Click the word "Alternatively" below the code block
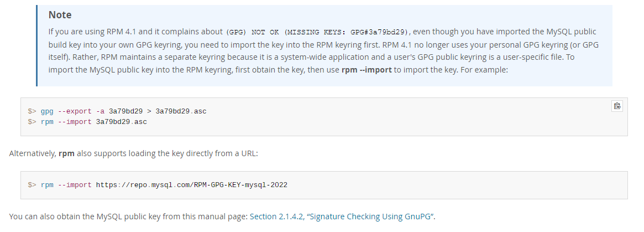 [32, 153]
